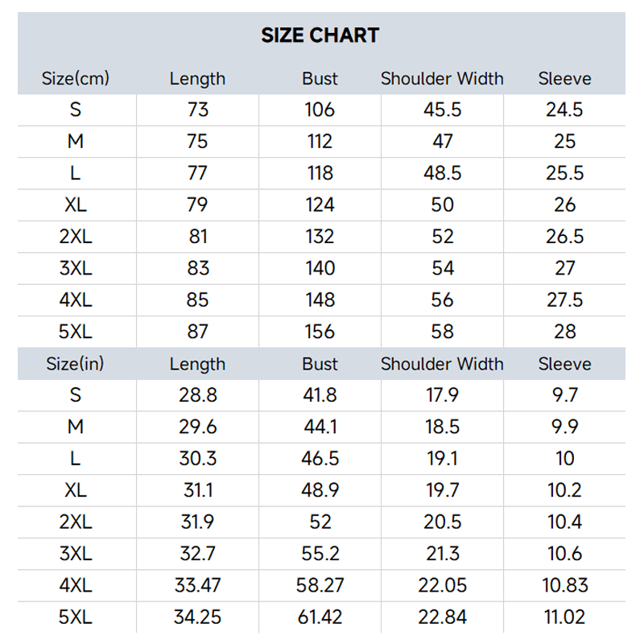Image resolution: width=644 pixels, height=644 pixels.
Task: Click Bust value 106
Action: [320, 109]
